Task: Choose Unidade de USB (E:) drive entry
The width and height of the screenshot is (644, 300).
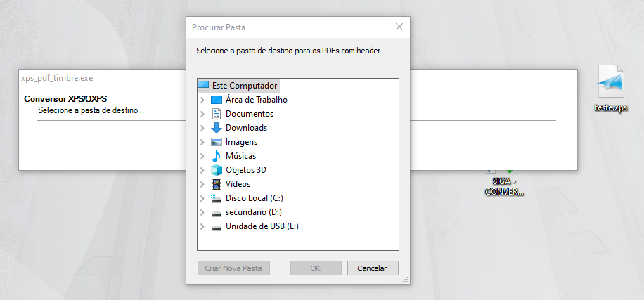Action: click(x=262, y=226)
